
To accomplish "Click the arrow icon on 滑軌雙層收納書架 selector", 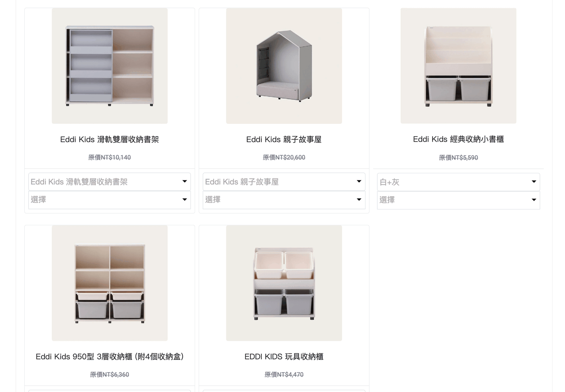I will point(185,181).
